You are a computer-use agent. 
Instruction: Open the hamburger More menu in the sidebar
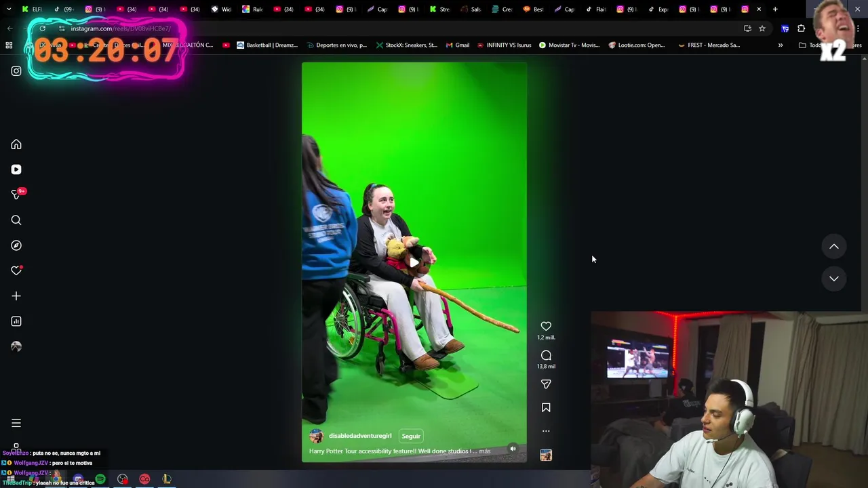click(16, 423)
